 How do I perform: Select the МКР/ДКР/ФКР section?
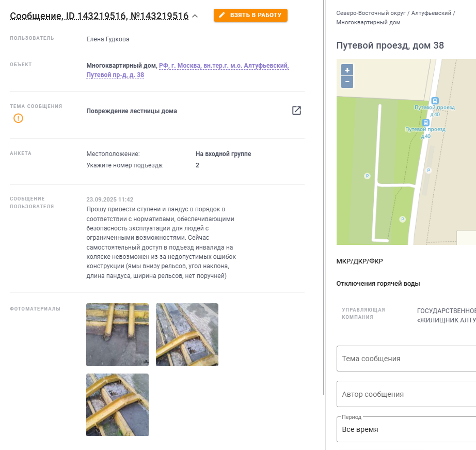click(x=359, y=261)
